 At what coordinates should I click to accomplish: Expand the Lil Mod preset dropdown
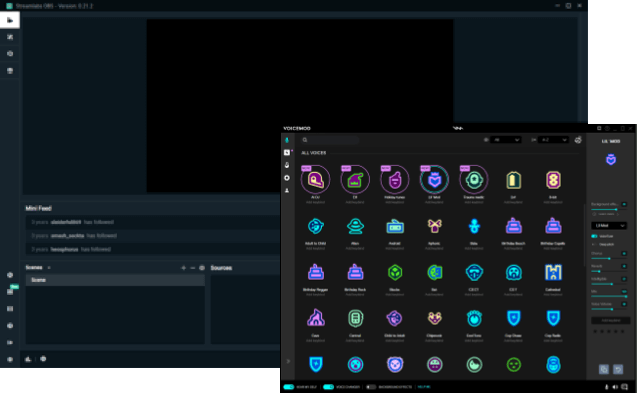click(609, 226)
